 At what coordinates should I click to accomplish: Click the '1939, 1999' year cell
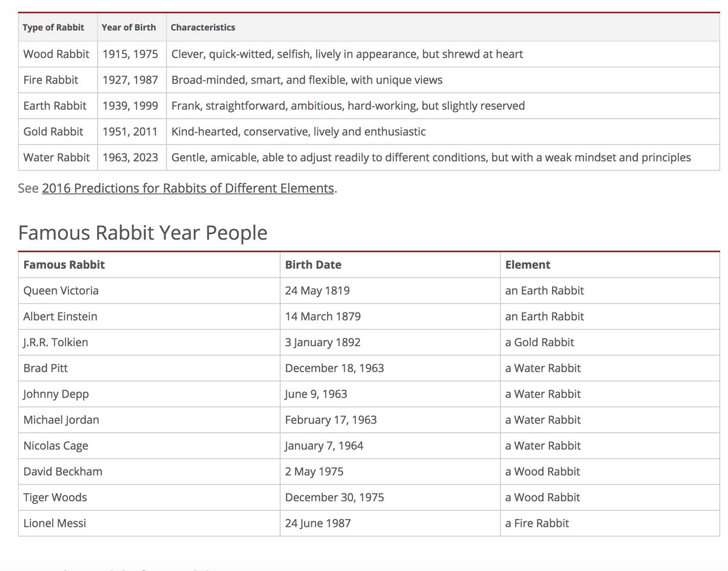pos(132,105)
